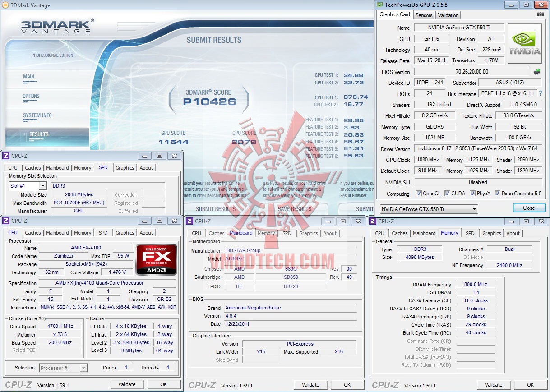Click Validate in the CPU-Z Mainboard window

click(x=310, y=385)
